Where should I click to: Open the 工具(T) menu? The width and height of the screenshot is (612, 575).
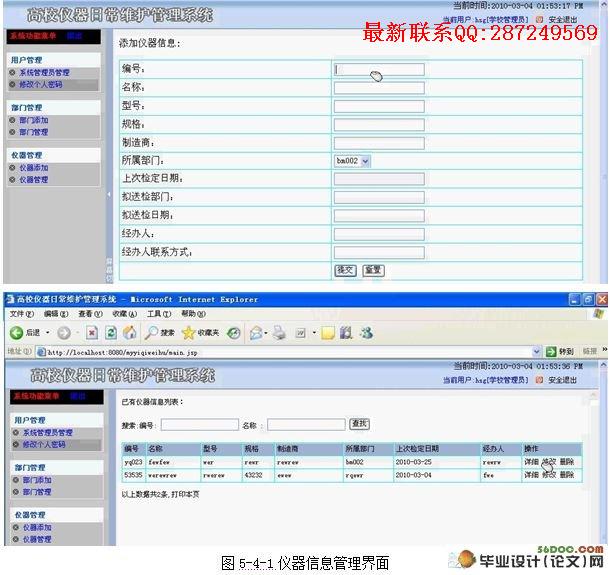pos(159,314)
